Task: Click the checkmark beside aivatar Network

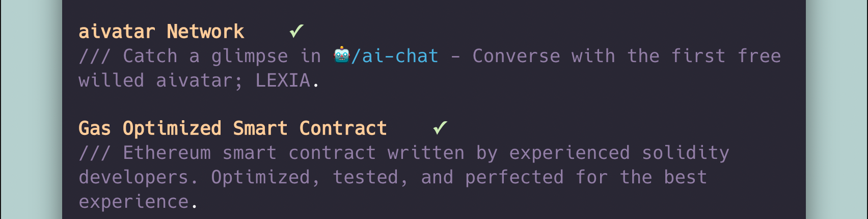Action: coord(296,32)
